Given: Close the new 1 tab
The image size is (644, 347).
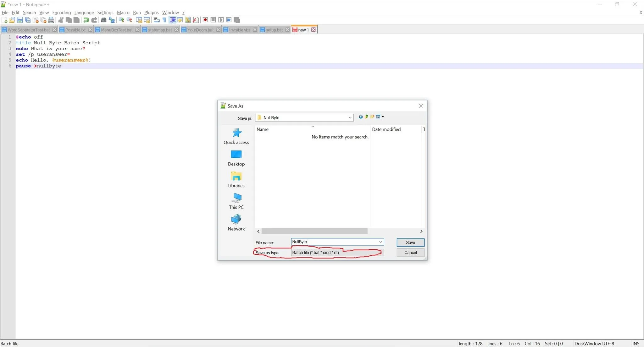Looking at the screenshot, I should click(314, 30).
